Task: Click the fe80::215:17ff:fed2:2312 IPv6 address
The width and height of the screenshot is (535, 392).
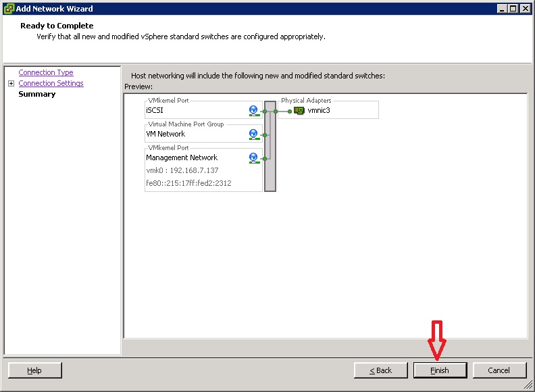Action: (188, 183)
